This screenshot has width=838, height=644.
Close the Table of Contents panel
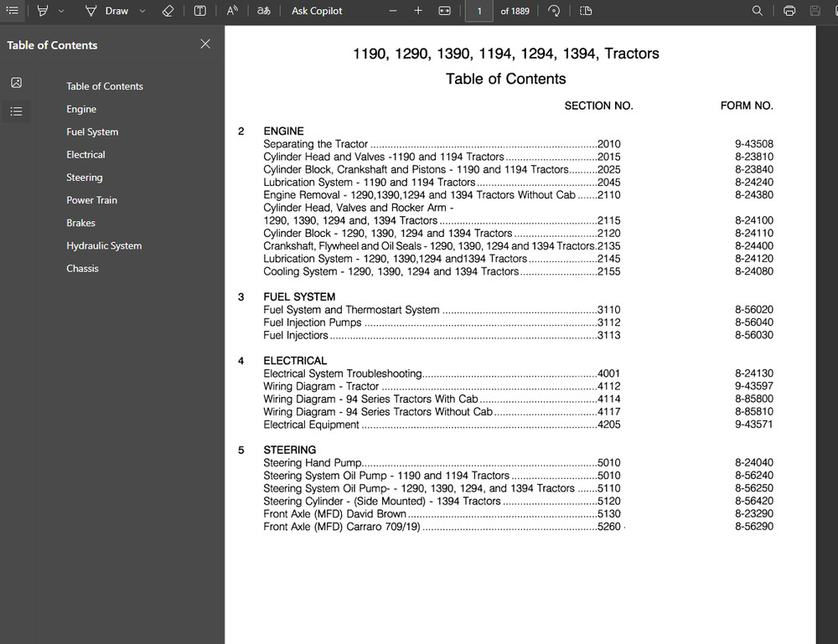coord(205,44)
